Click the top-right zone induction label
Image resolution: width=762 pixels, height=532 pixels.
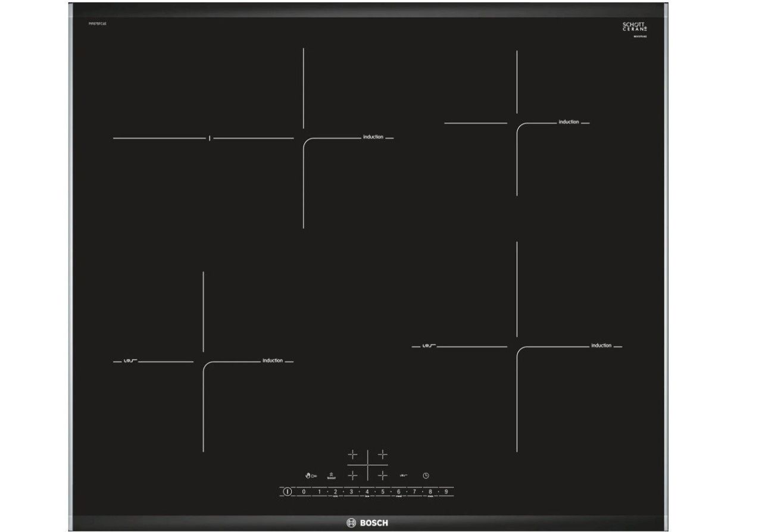click(x=569, y=122)
